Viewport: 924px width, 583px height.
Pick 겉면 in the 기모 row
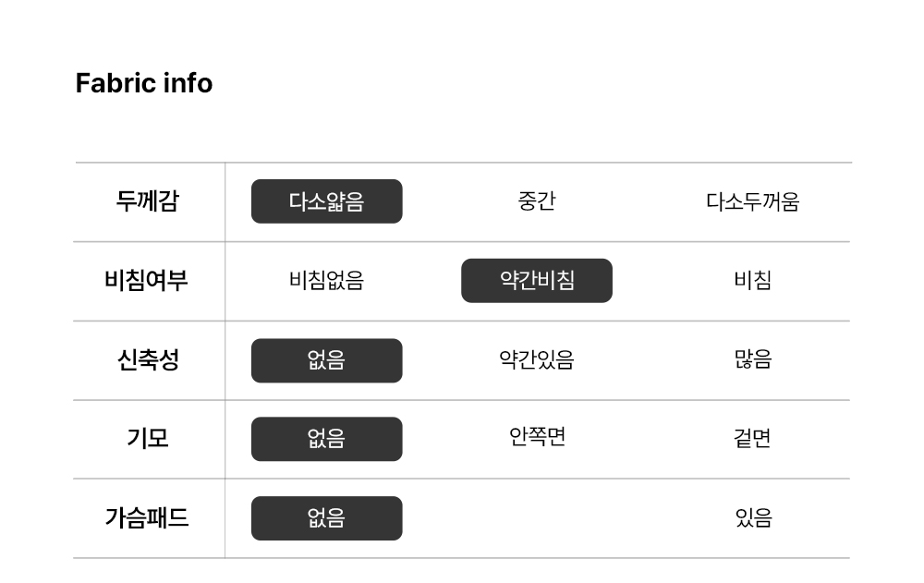[x=752, y=439]
